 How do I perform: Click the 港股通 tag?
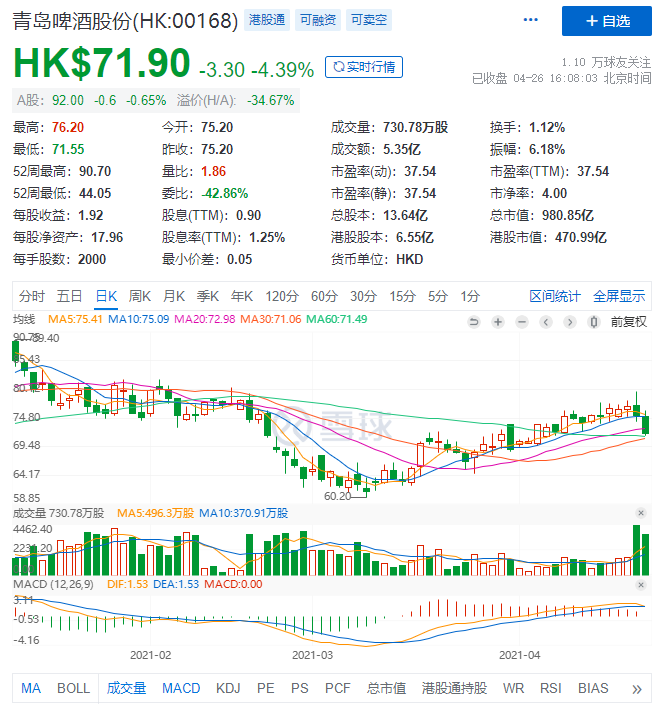(x=267, y=20)
